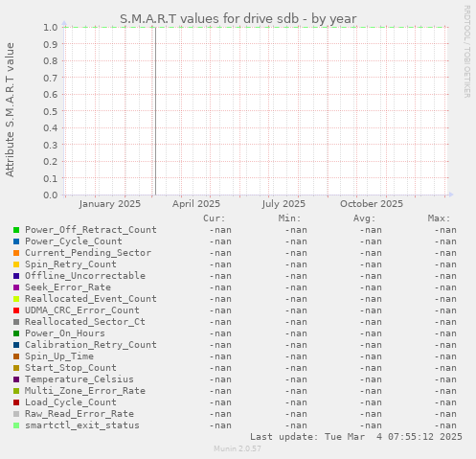Click the Max: column header
The width and height of the screenshot is (476, 459).
(x=439, y=218)
